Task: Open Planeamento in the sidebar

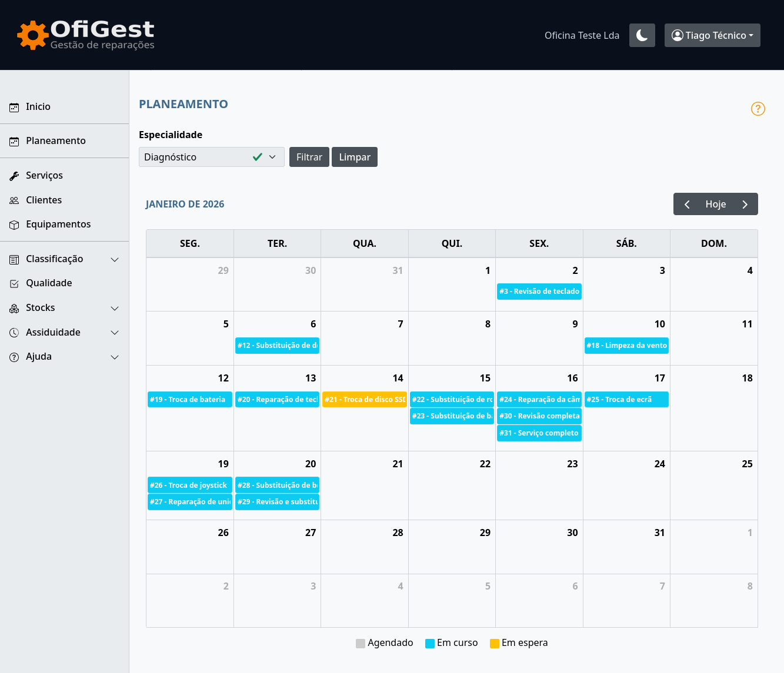Action: [56, 140]
